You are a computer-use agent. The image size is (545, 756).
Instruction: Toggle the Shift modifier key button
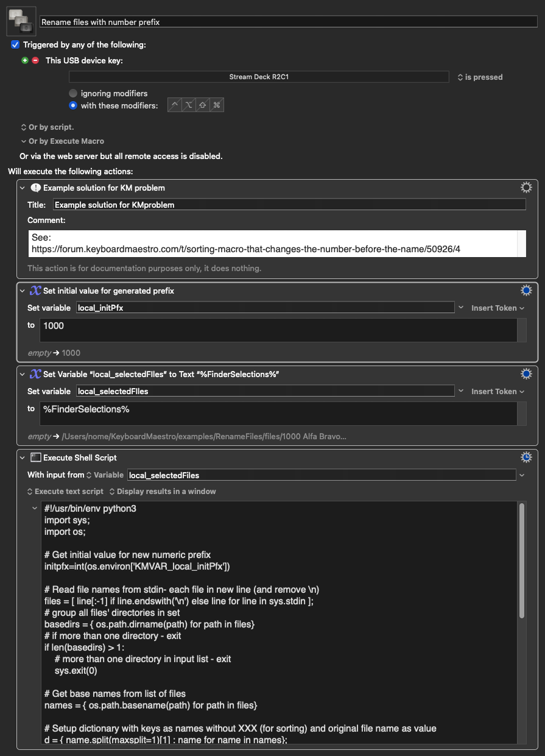coord(203,105)
